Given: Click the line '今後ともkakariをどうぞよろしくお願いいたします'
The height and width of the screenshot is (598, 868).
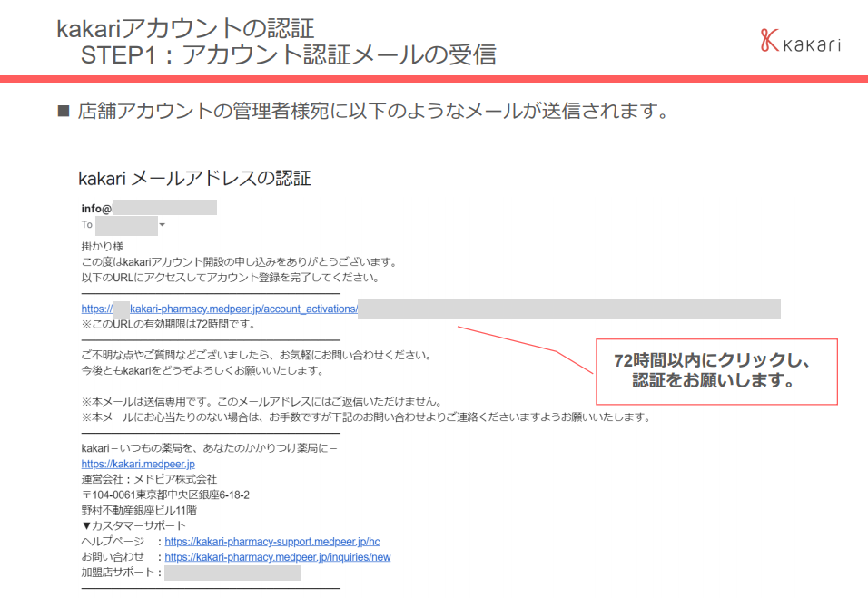Looking at the screenshot, I should point(202,370).
